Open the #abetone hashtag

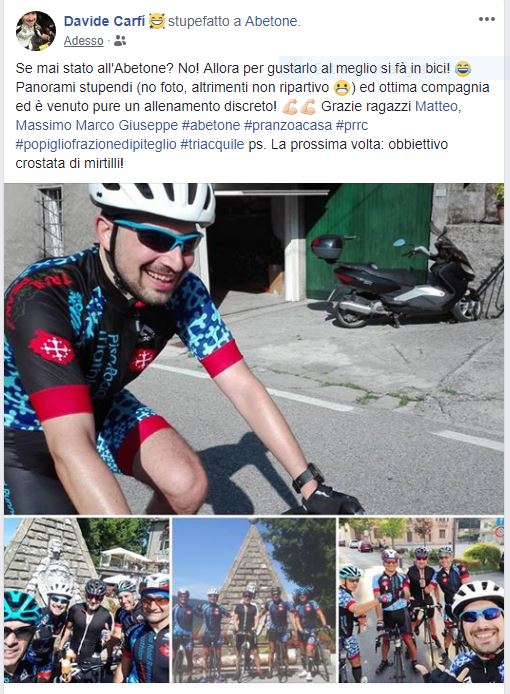211,125
